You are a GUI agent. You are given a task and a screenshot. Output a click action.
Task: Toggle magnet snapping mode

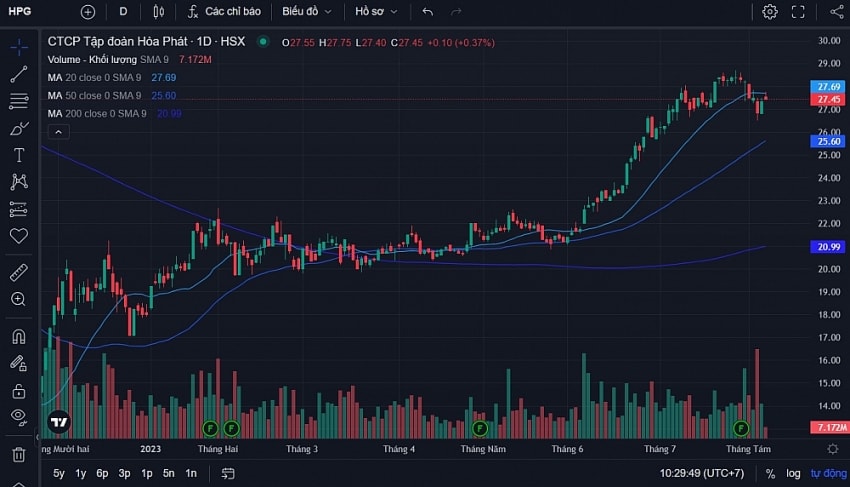pos(19,337)
